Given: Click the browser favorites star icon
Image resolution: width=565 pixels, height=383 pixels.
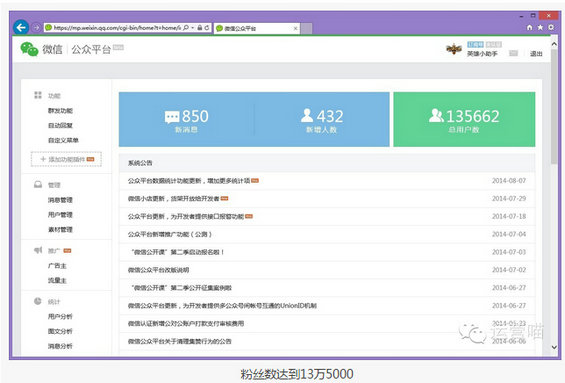Looking at the screenshot, I should click(540, 27).
